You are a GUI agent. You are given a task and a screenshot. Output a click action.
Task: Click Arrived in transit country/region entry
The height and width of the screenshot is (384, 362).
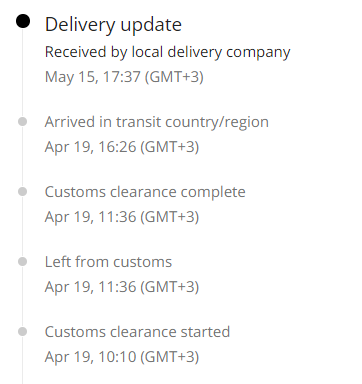[157, 122]
